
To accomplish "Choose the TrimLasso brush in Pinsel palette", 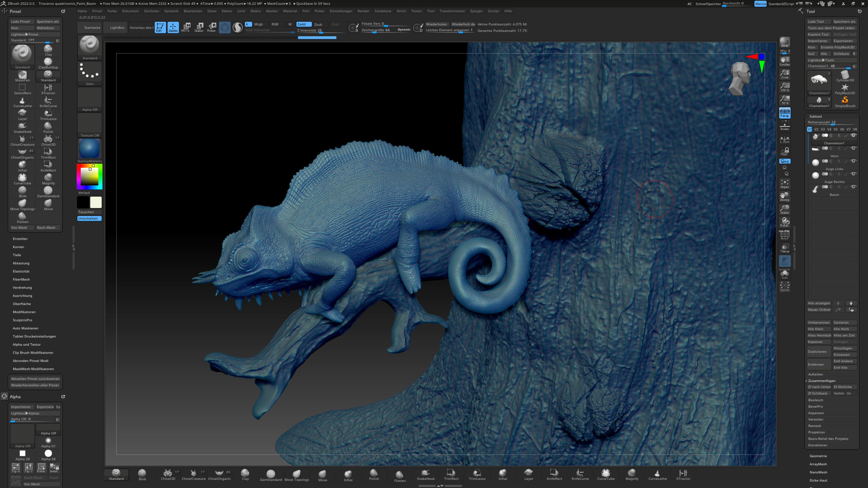I will 48,115.
